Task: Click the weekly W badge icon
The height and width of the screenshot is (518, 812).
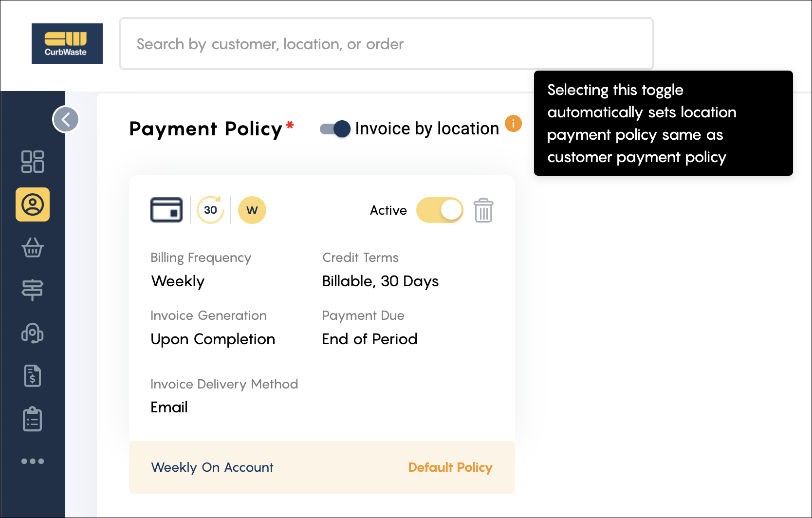Action: pyautogui.click(x=252, y=210)
